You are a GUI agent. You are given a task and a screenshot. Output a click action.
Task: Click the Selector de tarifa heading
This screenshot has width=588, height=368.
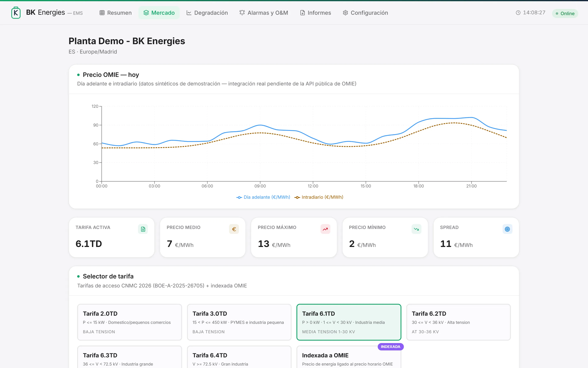point(108,276)
